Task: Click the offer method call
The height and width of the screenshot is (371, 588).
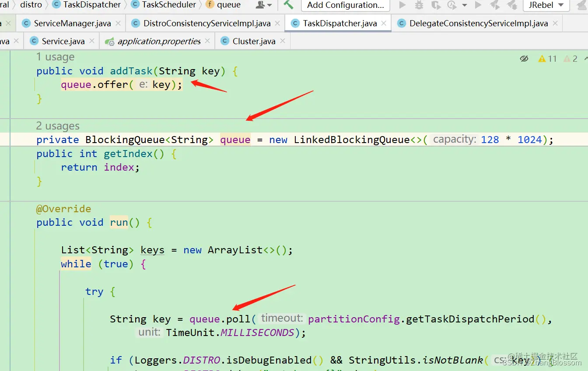Action: tap(112, 84)
